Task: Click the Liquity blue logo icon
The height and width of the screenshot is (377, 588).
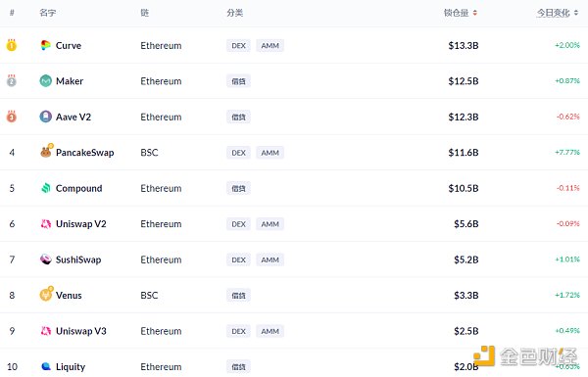Action: [45, 366]
